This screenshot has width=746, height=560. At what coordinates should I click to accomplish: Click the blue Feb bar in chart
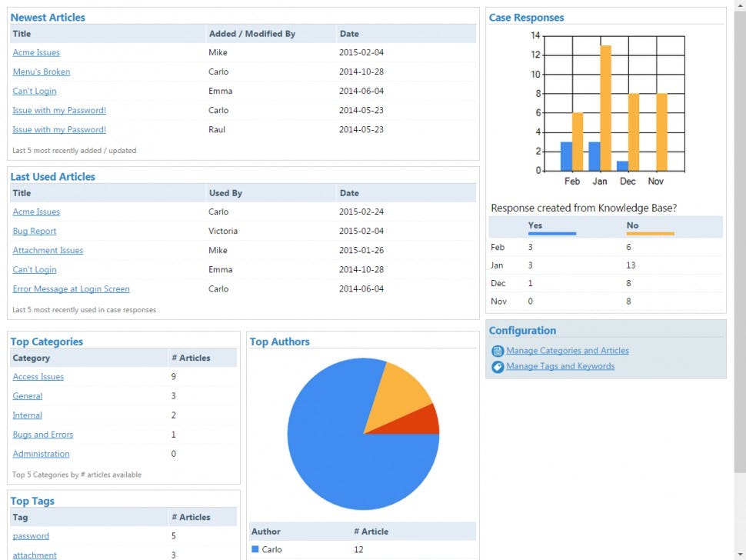pyautogui.click(x=566, y=156)
